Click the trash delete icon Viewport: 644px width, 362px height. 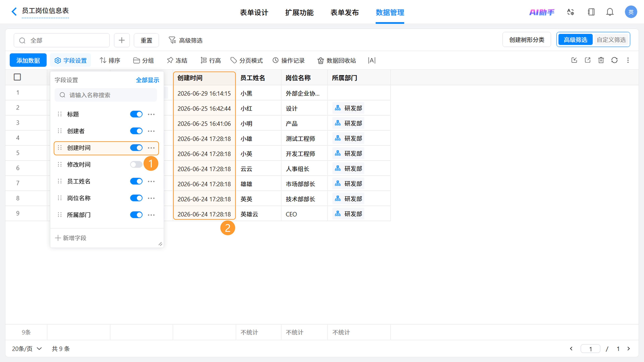601,60
